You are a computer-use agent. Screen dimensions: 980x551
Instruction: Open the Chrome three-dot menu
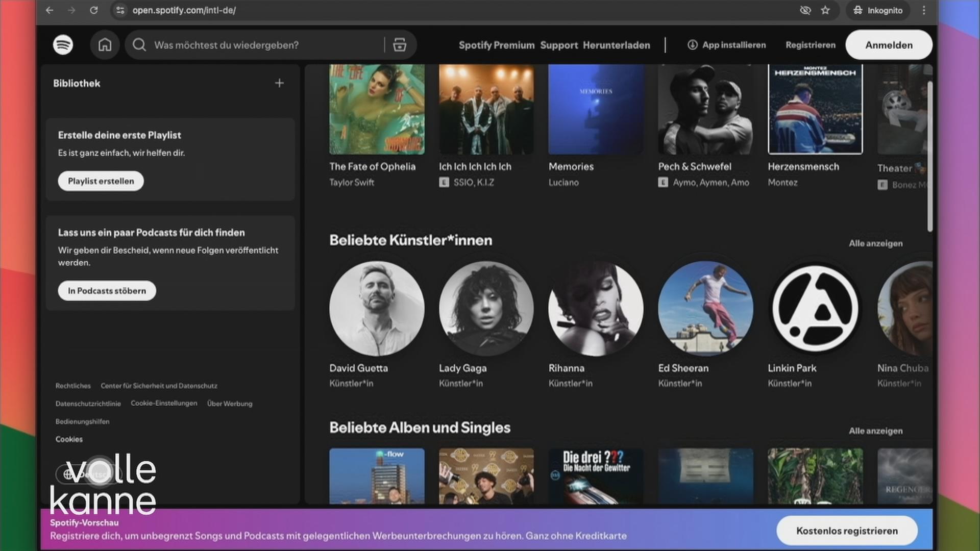click(924, 10)
